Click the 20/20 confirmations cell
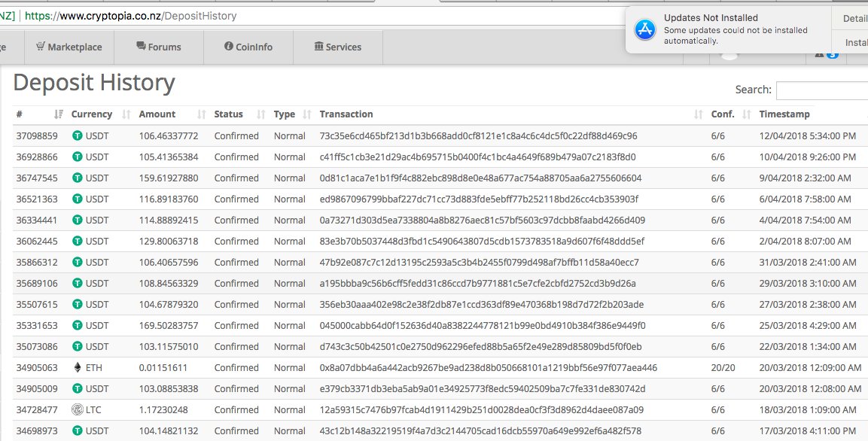 point(723,367)
